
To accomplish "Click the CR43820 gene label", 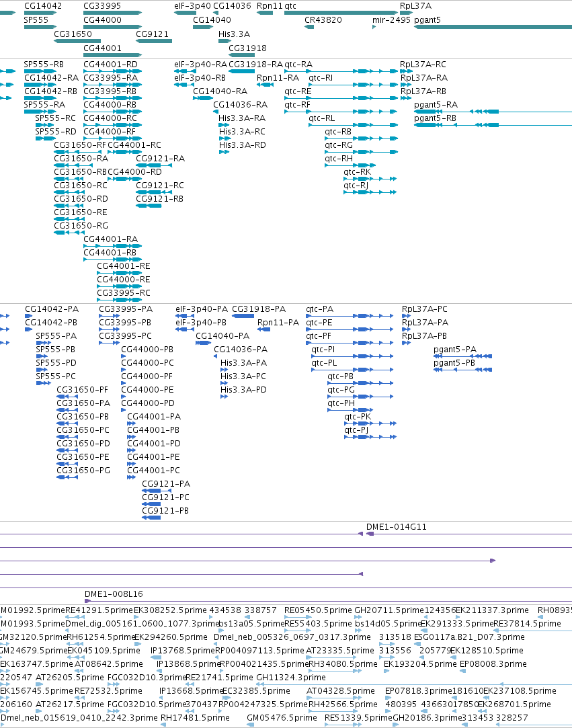I will tap(323, 20).
